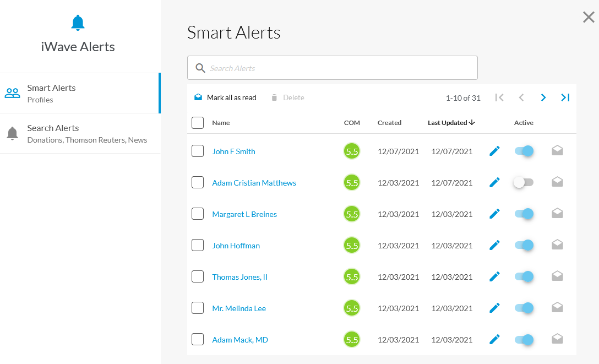Check the select-all checkbox in the header row
The width and height of the screenshot is (599, 364).
pos(198,123)
